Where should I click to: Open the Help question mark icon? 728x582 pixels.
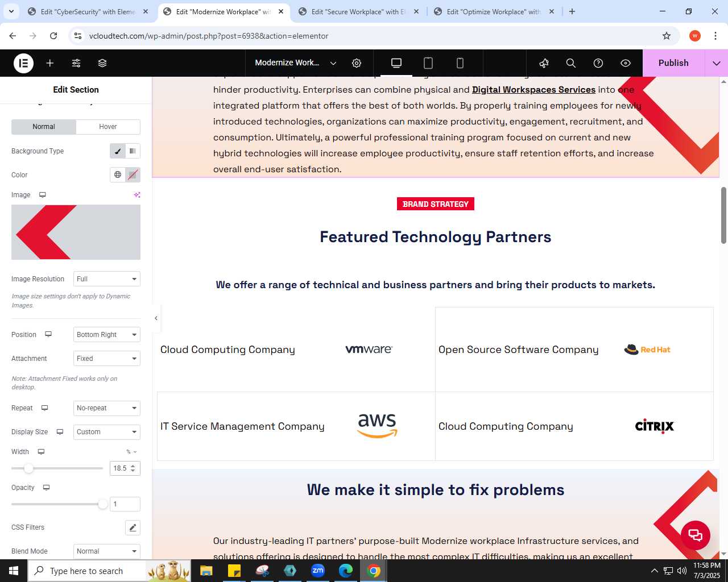pos(598,63)
